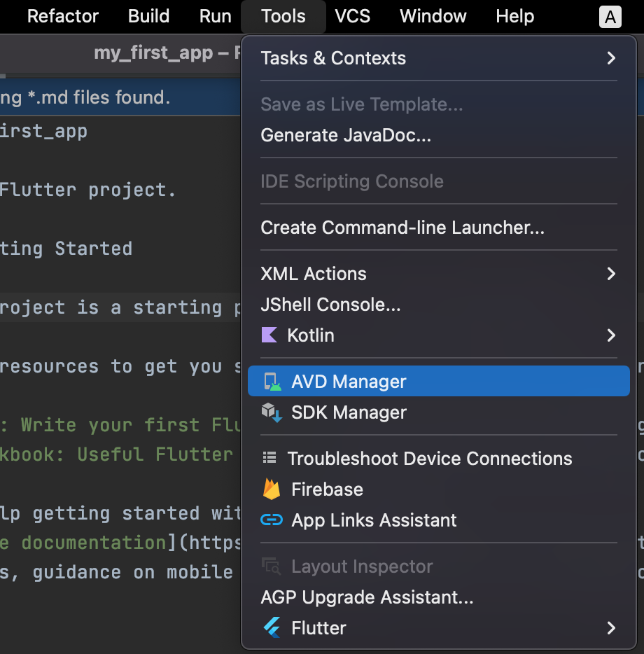Click the 'documentation' link text in editor

coord(94,543)
